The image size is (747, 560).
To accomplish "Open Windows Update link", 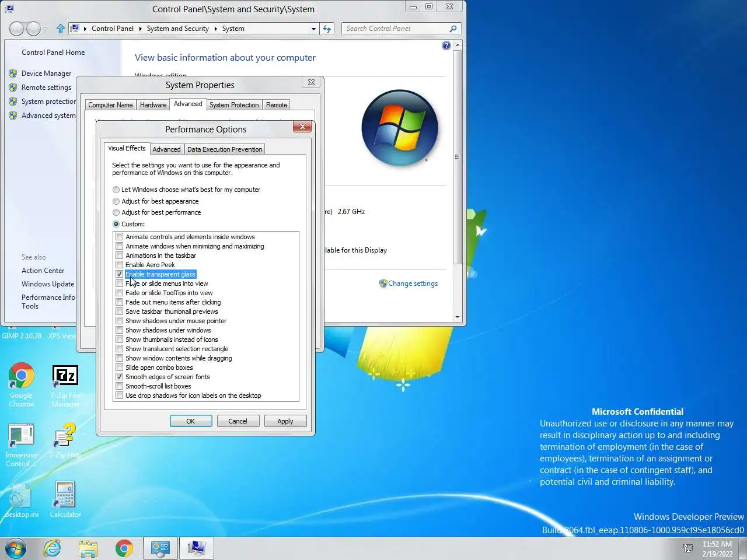I will pyautogui.click(x=48, y=284).
